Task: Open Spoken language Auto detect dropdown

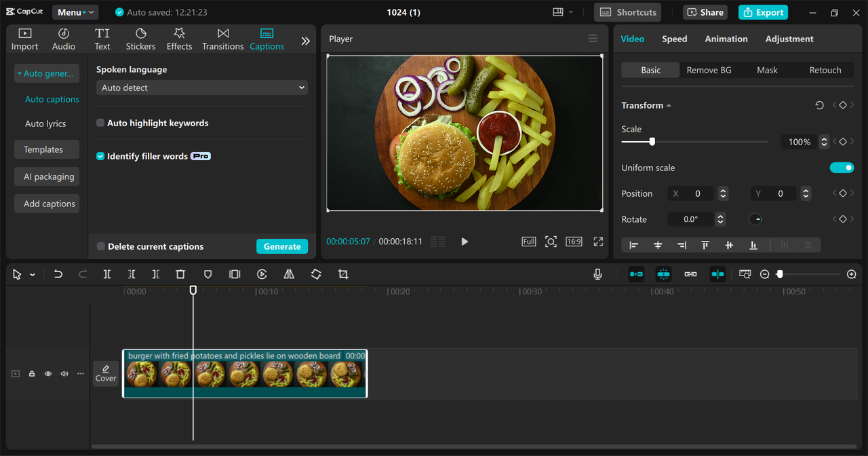Action: [202, 88]
